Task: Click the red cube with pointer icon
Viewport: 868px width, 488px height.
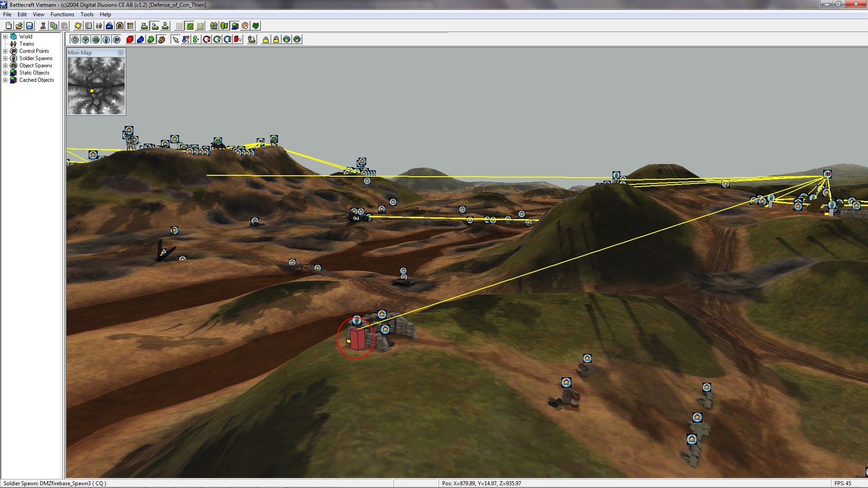Action: pos(238,39)
